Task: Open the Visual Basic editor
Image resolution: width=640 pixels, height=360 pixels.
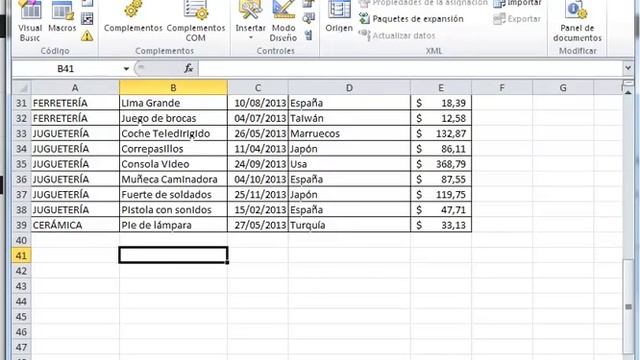Action: point(30,21)
